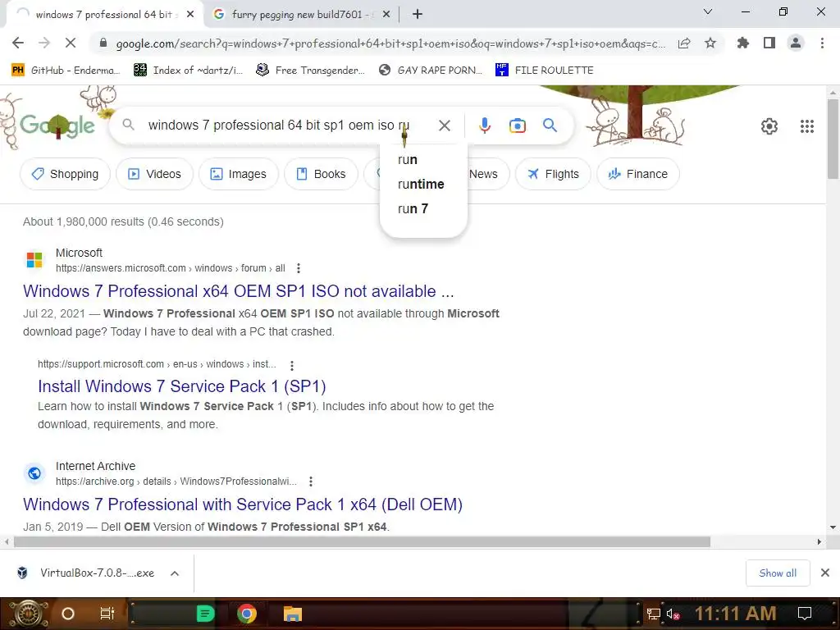Click inside the Google search field
The height and width of the screenshot is (630, 840).
click(x=279, y=126)
